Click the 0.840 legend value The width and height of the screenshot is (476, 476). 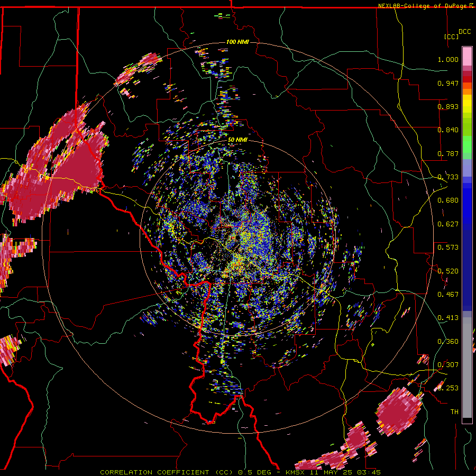coord(448,130)
